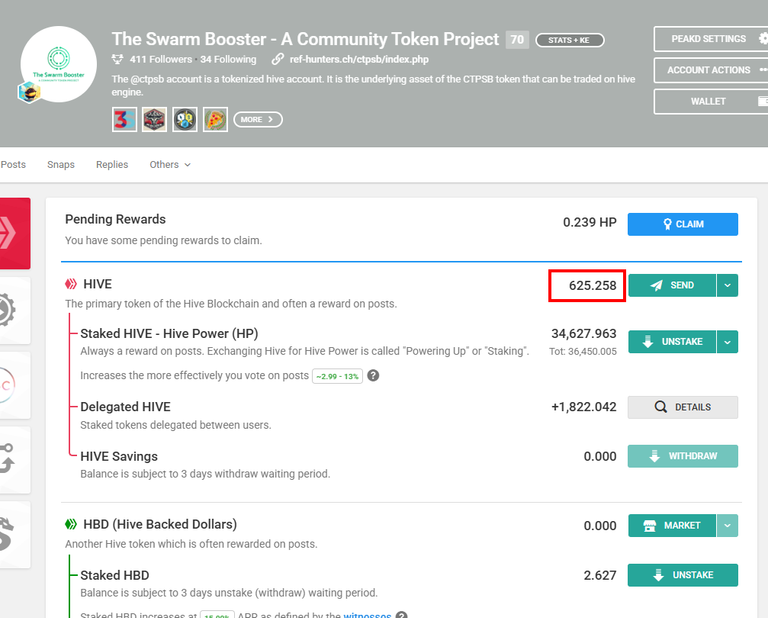
Task: Open the WALLET button
Action: 711,101
